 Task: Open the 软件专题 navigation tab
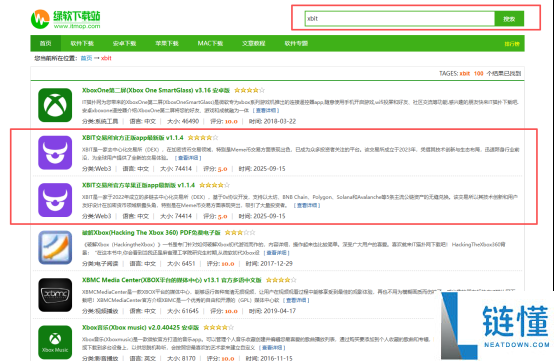(x=296, y=43)
